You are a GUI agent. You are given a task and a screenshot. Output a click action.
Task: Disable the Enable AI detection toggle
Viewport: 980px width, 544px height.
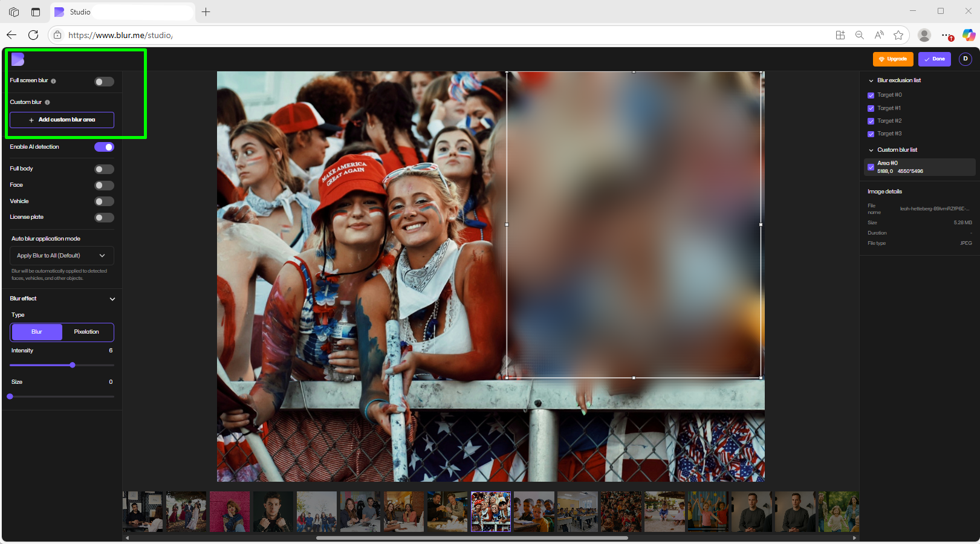click(104, 147)
